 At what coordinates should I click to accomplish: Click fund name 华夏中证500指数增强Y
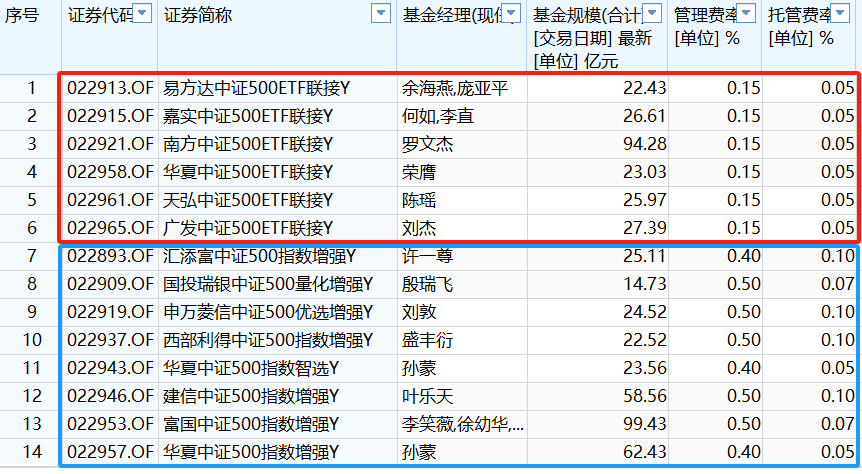pyautogui.click(x=251, y=453)
